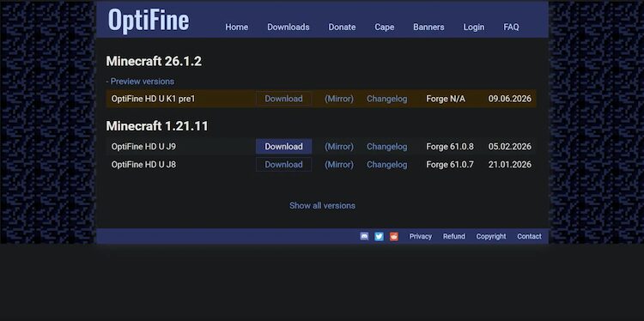Select the Minecraft 1.21.11 heading
644x321 pixels.
point(157,126)
